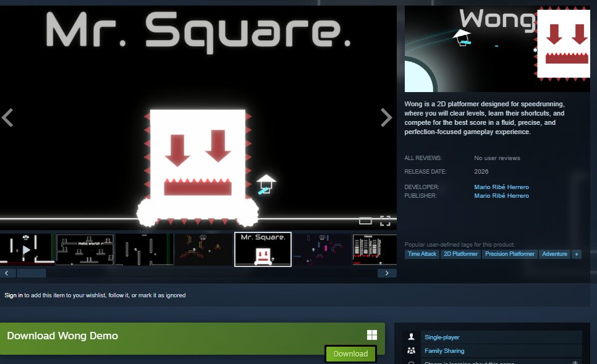Open the Family Sharing link
Screen dimensions: 597x364
coord(444,351)
